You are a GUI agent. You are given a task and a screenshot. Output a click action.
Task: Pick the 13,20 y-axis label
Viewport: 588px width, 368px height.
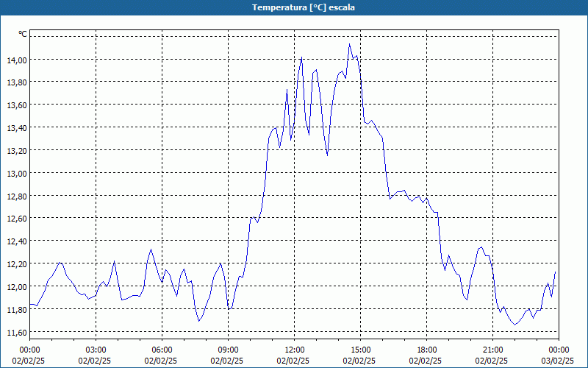17,151
